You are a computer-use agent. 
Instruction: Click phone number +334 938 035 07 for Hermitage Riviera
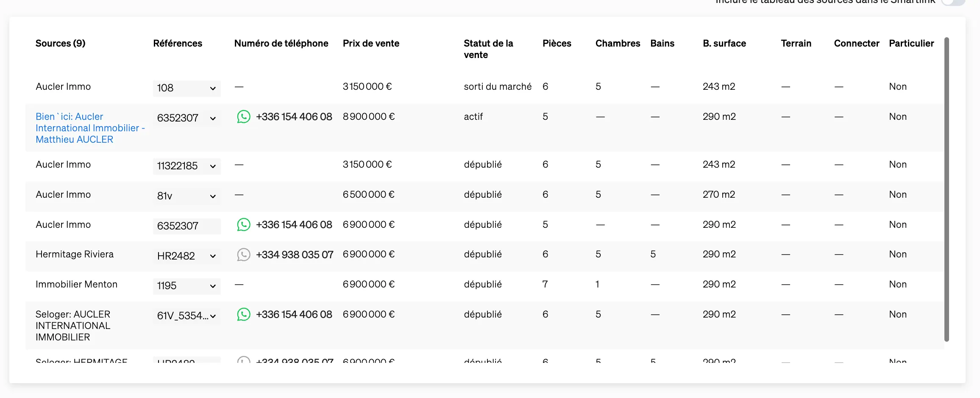(x=295, y=254)
